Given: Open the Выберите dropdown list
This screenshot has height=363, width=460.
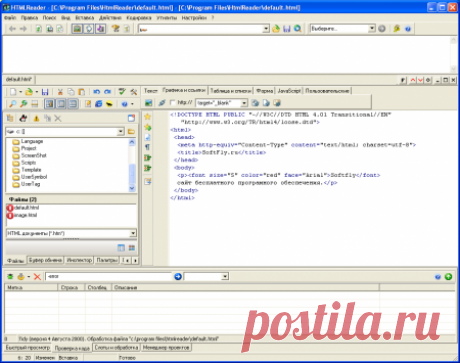Looking at the screenshot, I should click(372, 29).
